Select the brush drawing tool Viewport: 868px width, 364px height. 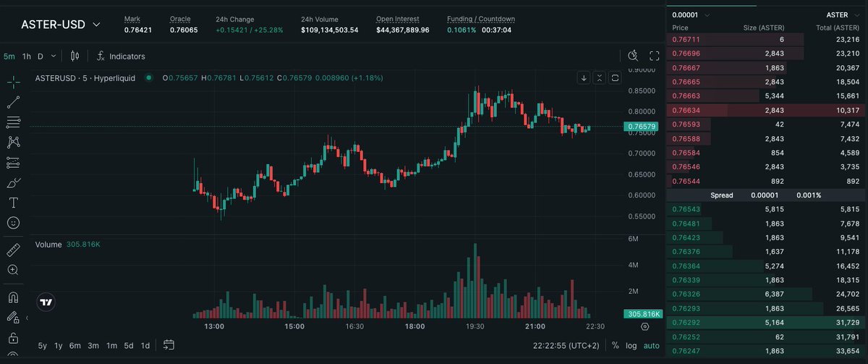coord(13,182)
